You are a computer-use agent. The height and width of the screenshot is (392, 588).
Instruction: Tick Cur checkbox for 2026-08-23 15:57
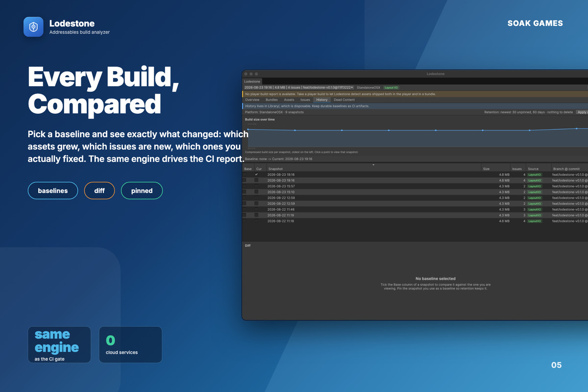[257, 186]
